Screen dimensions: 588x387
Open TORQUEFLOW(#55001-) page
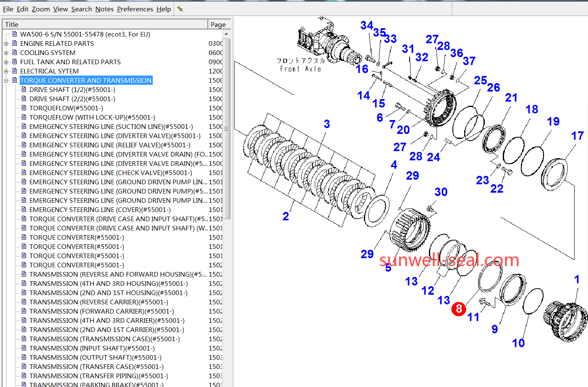[x=66, y=108]
